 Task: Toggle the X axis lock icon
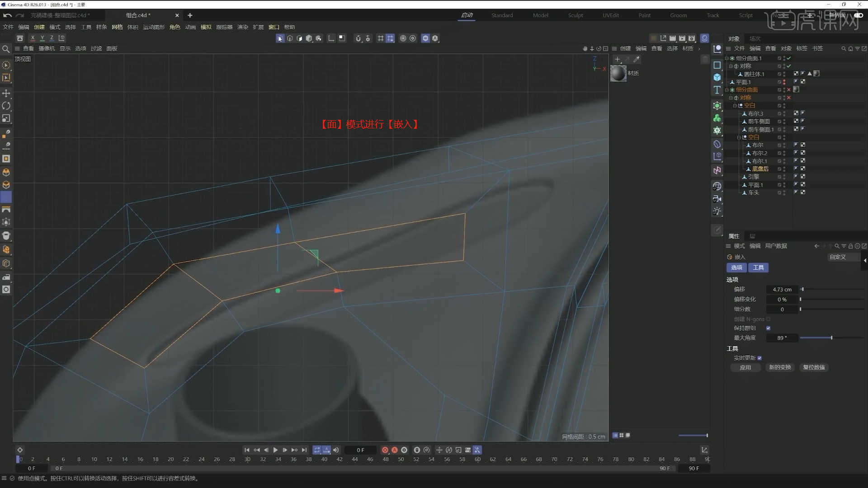[x=33, y=38]
